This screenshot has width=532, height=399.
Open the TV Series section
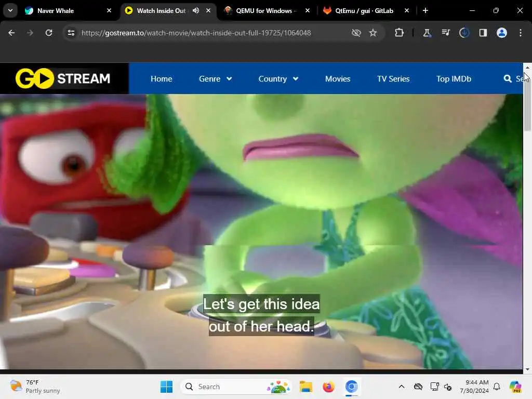point(393,79)
